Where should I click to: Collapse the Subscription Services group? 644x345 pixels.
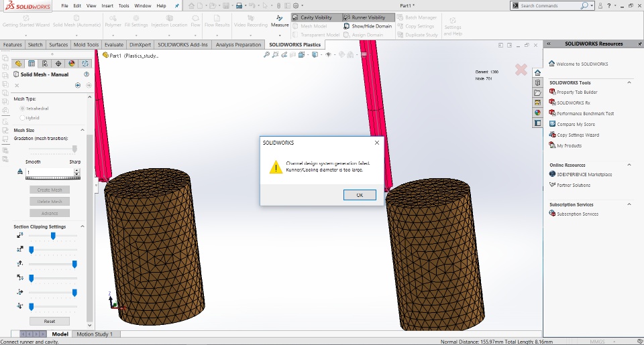pyautogui.click(x=629, y=204)
